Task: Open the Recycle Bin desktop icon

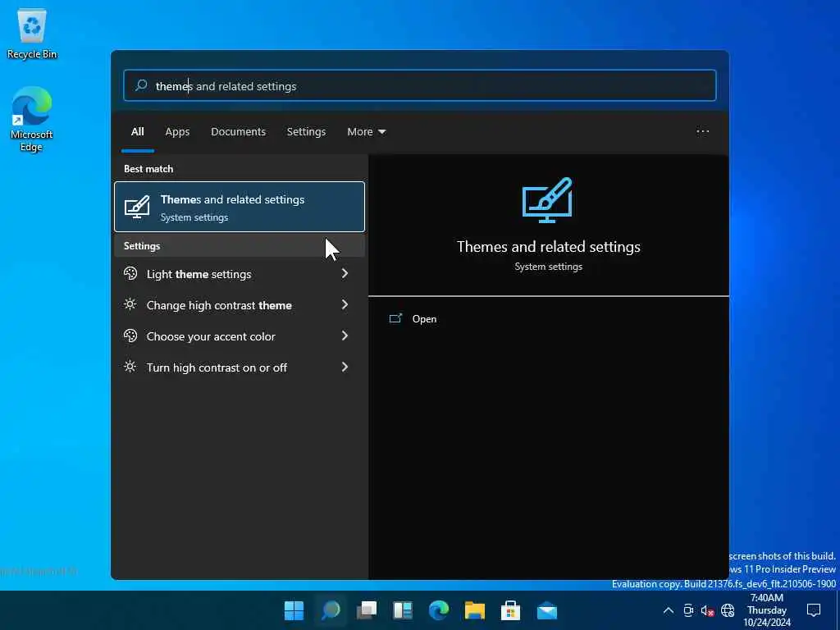Action: 32,34
